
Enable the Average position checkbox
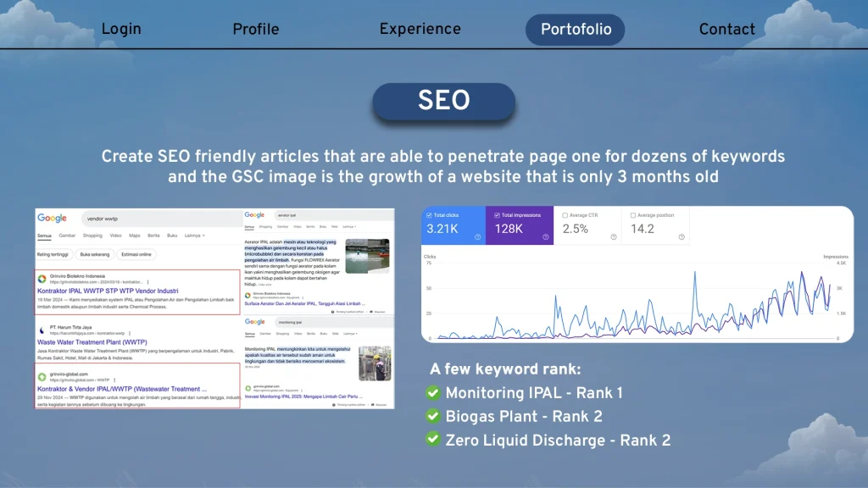coord(633,215)
